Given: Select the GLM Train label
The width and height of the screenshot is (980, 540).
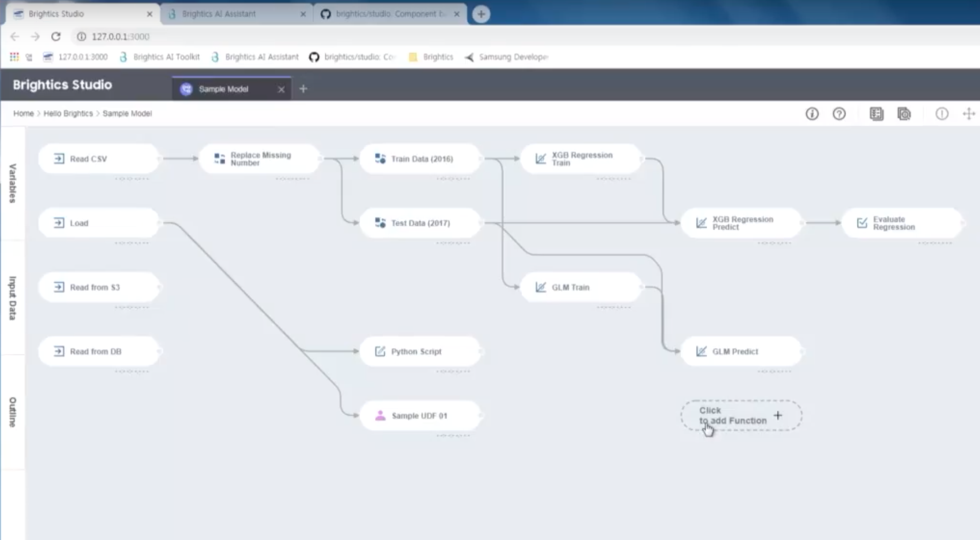Looking at the screenshot, I should pyautogui.click(x=570, y=287).
